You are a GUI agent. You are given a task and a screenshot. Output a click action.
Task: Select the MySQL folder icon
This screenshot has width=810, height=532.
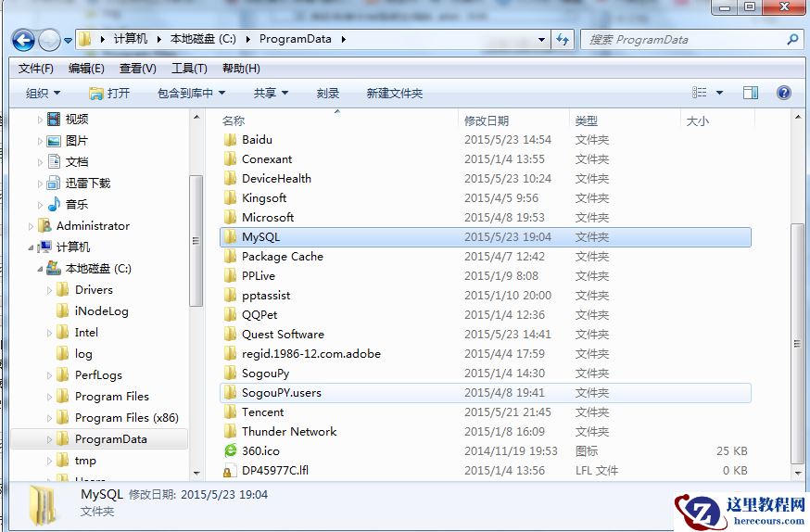[x=230, y=237]
